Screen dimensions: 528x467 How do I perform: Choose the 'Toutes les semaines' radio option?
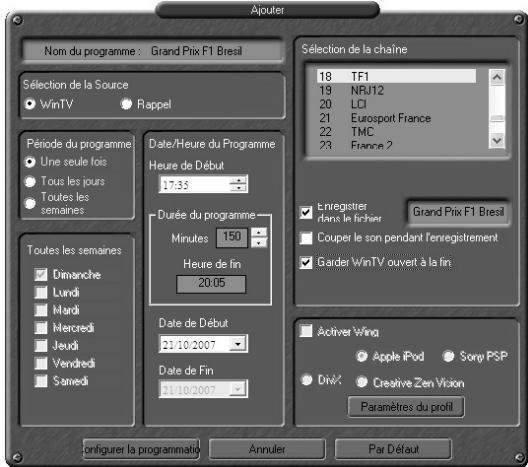coord(30,203)
